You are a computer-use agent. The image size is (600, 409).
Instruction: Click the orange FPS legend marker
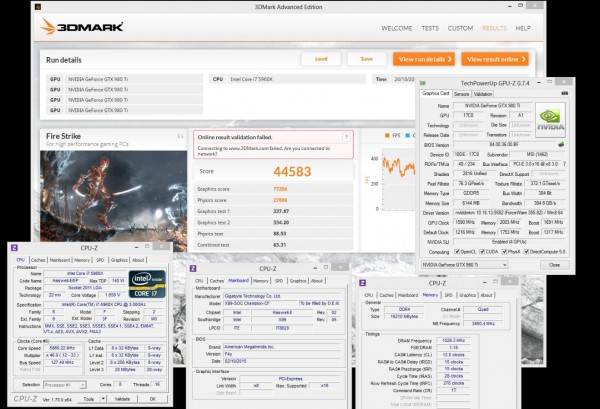[x=387, y=135]
